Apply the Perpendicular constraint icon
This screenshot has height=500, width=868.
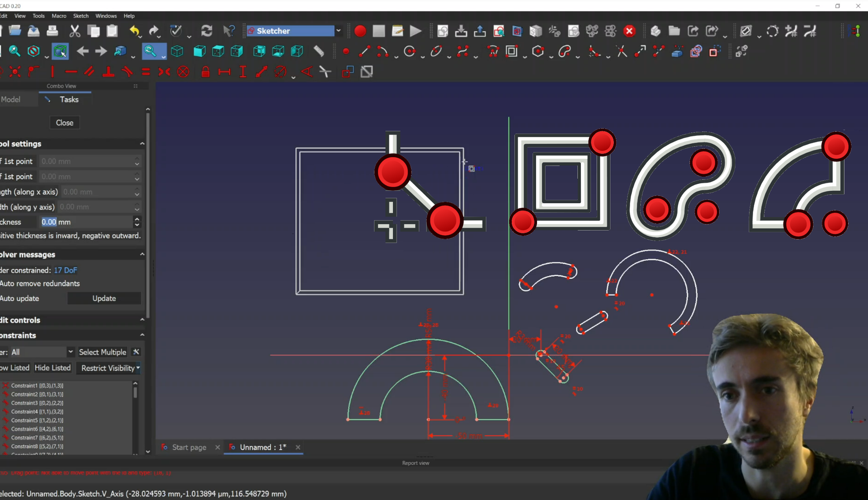[x=108, y=72]
